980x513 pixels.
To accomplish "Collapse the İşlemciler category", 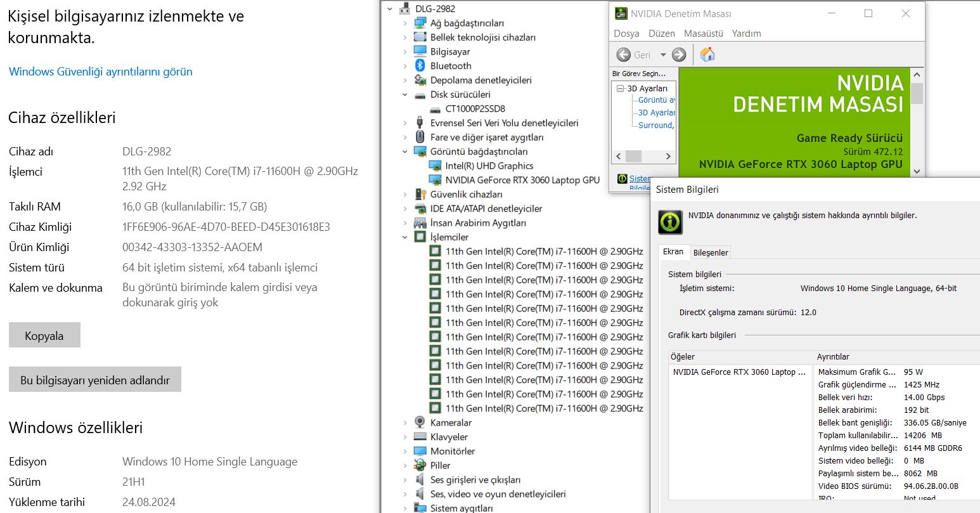I will pos(405,237).
